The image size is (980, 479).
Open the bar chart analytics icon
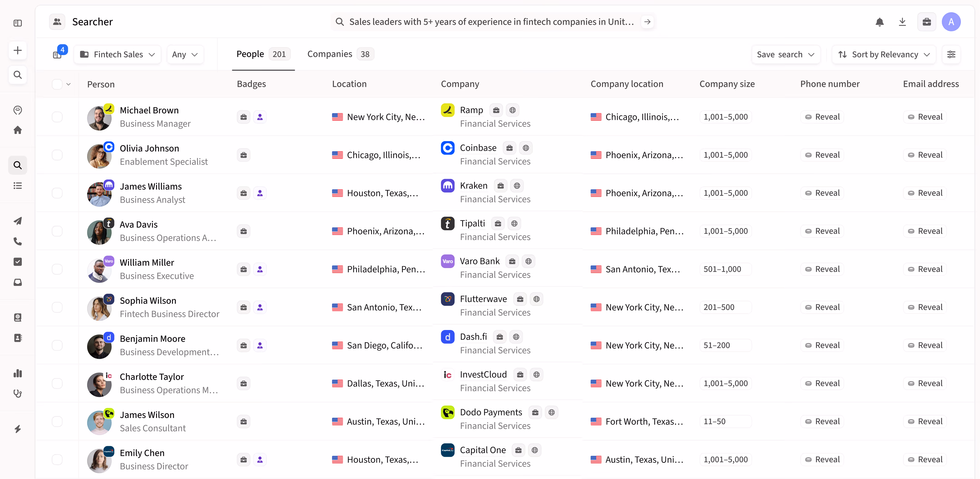(17, 373)
